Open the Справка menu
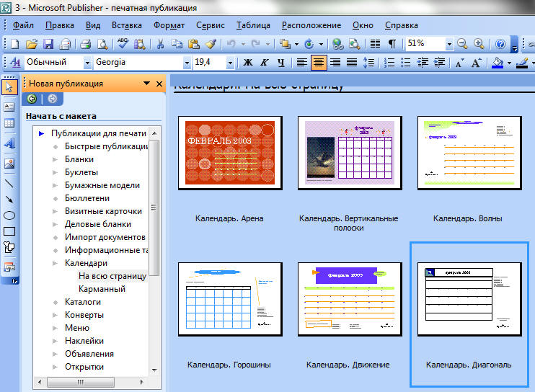 [x=401, y=25]
